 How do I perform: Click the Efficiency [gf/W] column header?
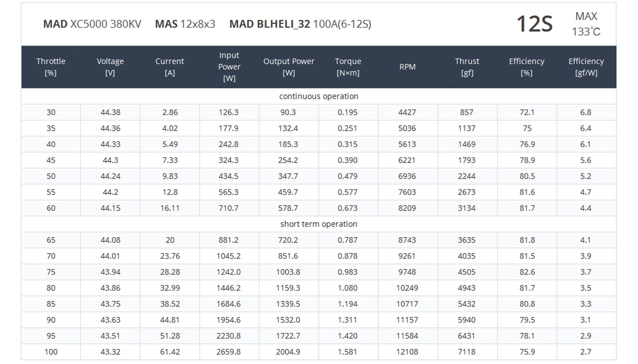pyautogui.click(x=586, y=67)
